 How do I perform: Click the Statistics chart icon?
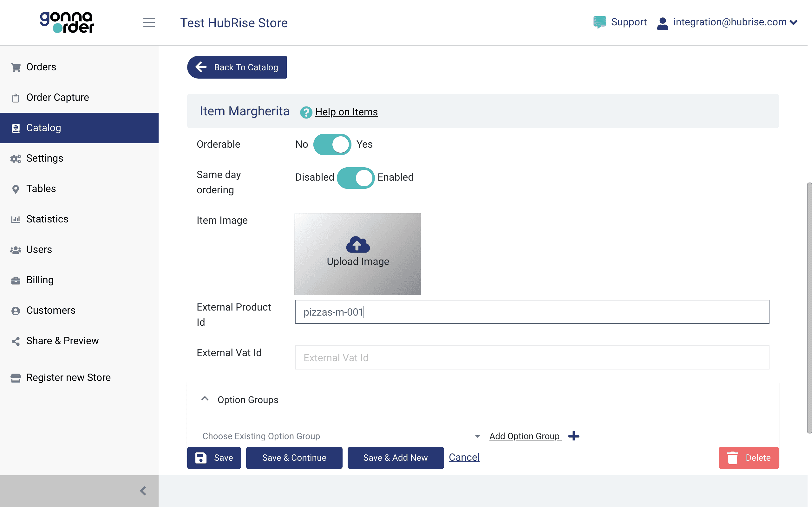16,219
